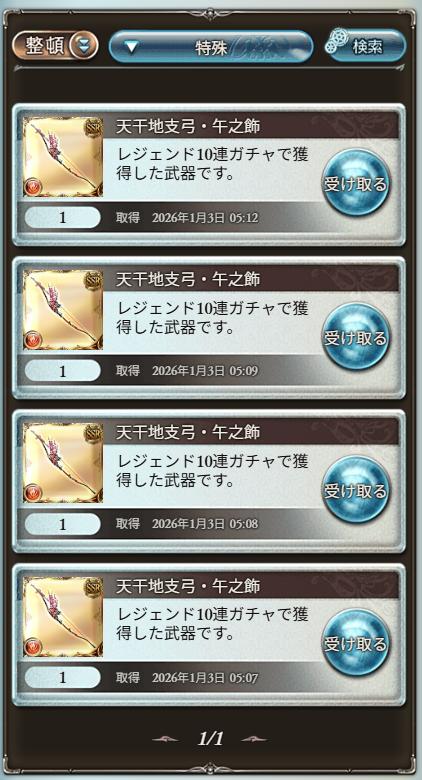Open the 特殊 category dropdown
The width and height of the screenshot is (422, 780).
click(211, 47)
